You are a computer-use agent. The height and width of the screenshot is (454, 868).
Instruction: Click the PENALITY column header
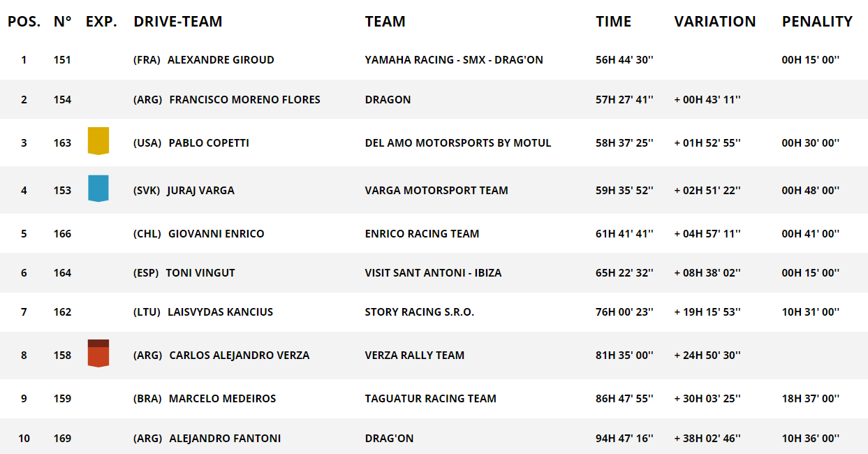(817, 22)
